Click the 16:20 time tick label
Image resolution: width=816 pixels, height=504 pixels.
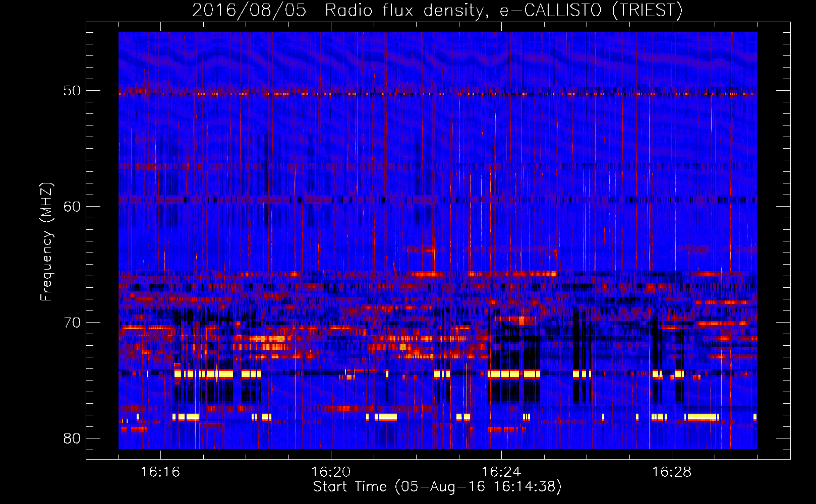tap(331, 472)
